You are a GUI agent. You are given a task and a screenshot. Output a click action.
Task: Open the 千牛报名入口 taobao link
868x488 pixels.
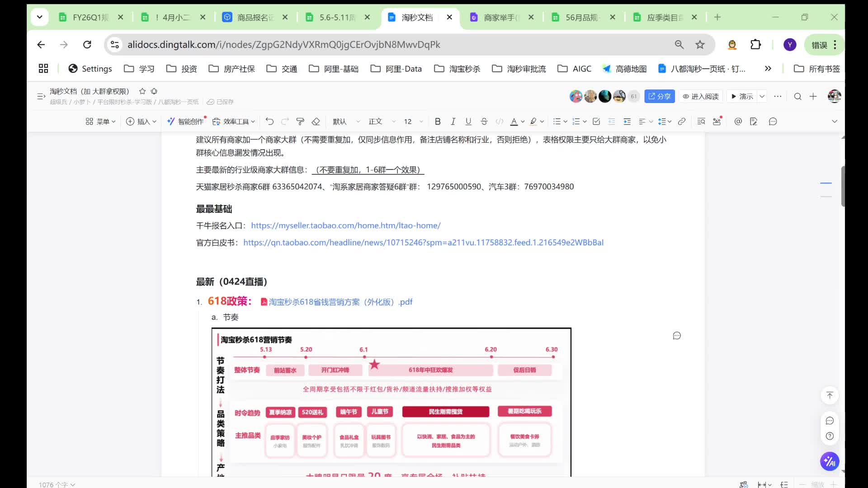[x=346, y=225]
